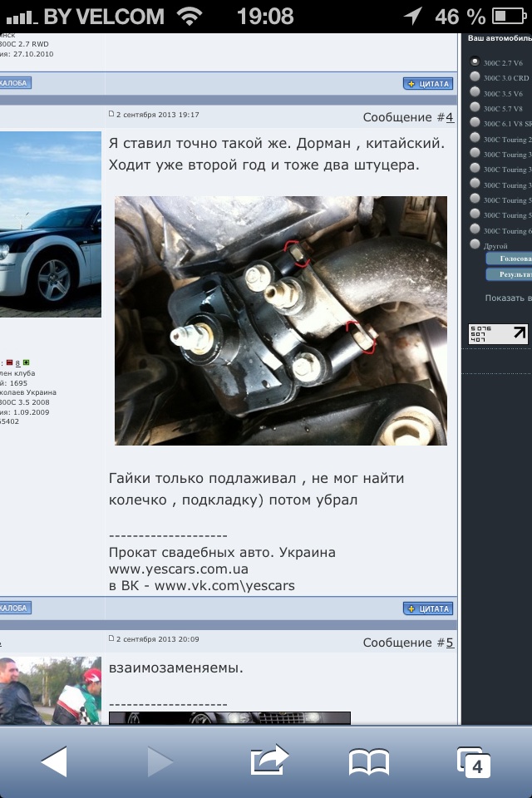This screenshot has width=532, height=798.
Task: Tap the battery status bar icon
Action: pyautogui.click(x=509, y=17)
